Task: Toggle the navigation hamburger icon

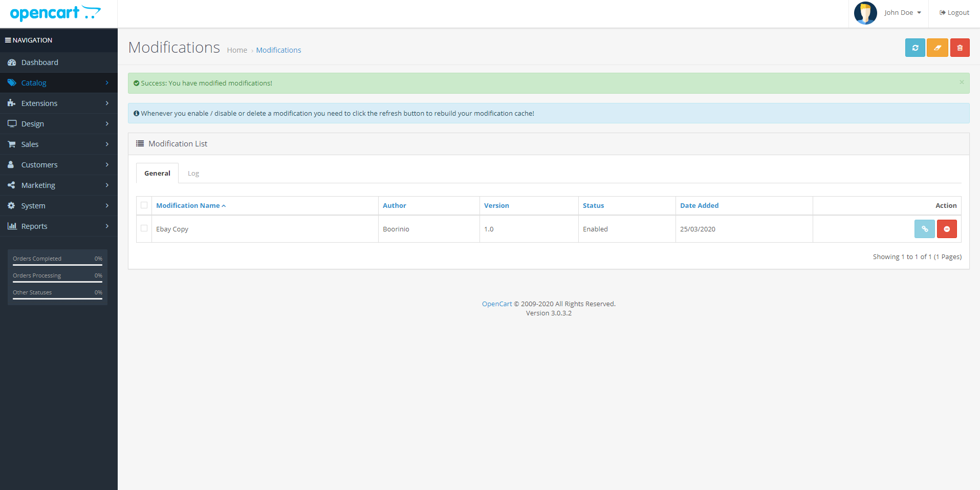Action: (x=8, y=40)
